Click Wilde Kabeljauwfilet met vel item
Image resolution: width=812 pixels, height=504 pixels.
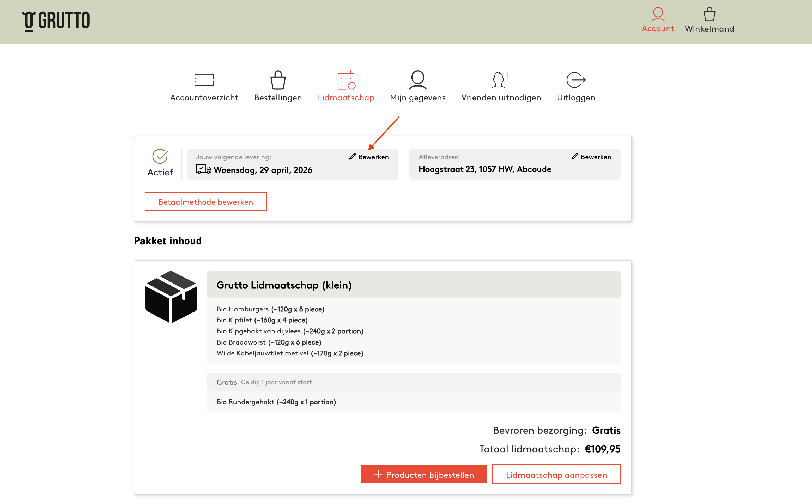(290, 353)
